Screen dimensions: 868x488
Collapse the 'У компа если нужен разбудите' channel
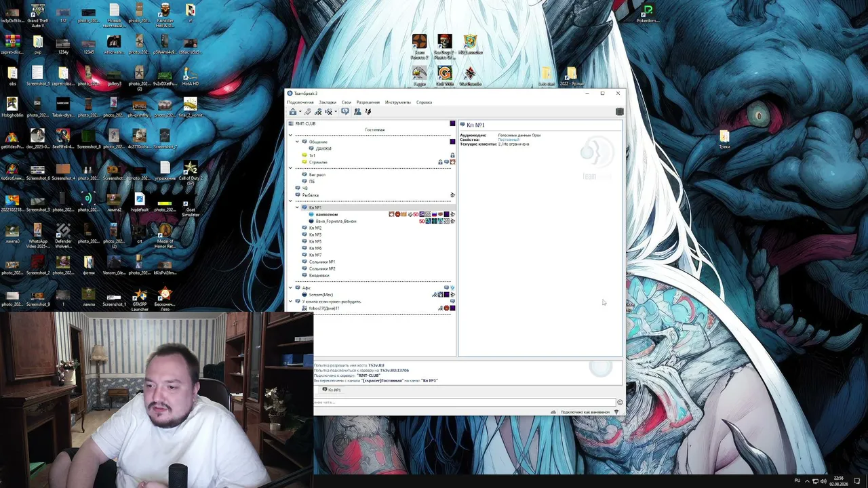290,301
